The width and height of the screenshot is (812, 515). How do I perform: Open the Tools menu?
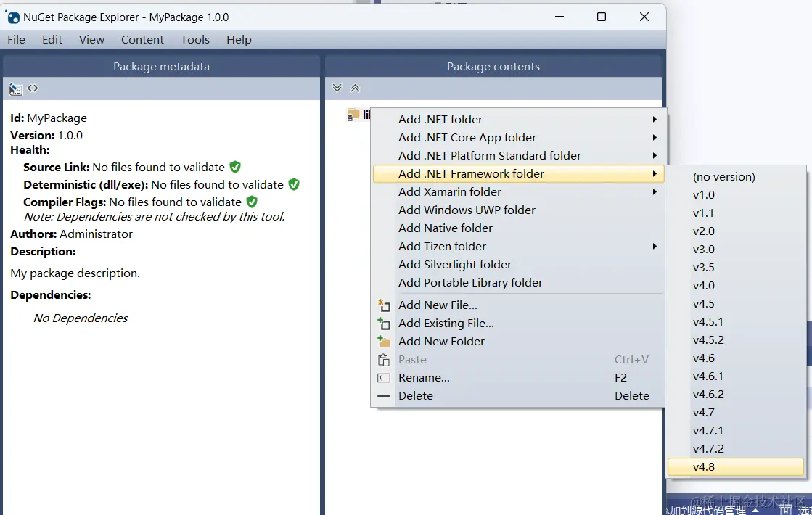(194, 39)
